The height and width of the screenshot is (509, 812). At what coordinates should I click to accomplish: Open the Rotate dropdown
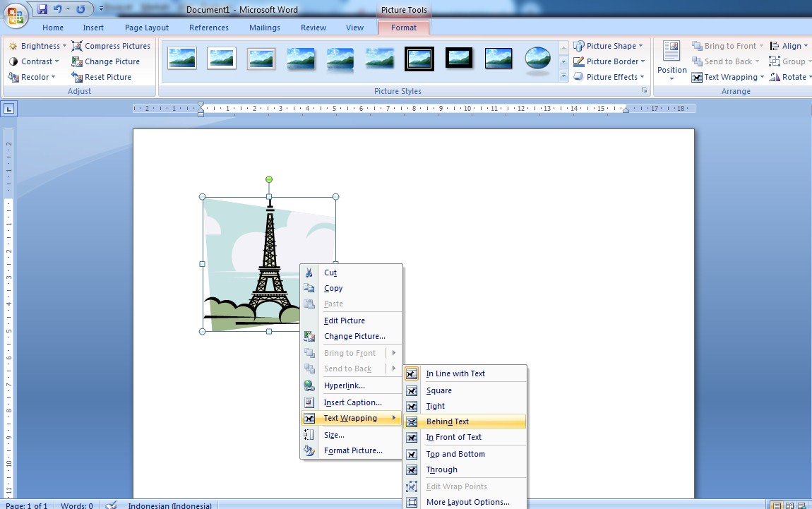(790, 77)
